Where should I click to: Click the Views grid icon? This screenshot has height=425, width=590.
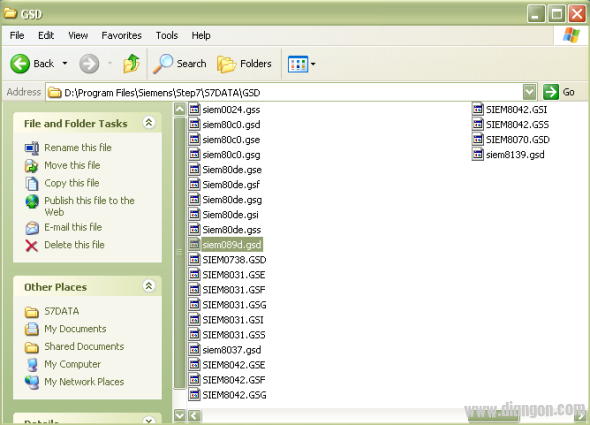298,64
